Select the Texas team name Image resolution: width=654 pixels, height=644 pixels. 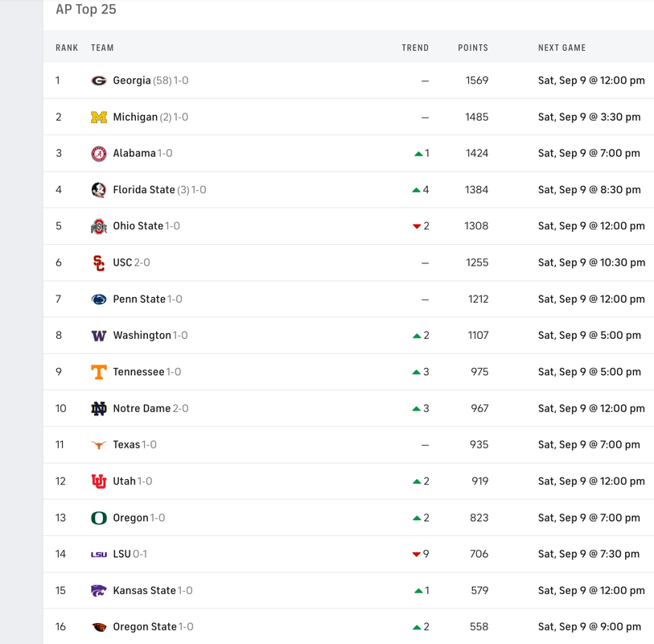126,445
